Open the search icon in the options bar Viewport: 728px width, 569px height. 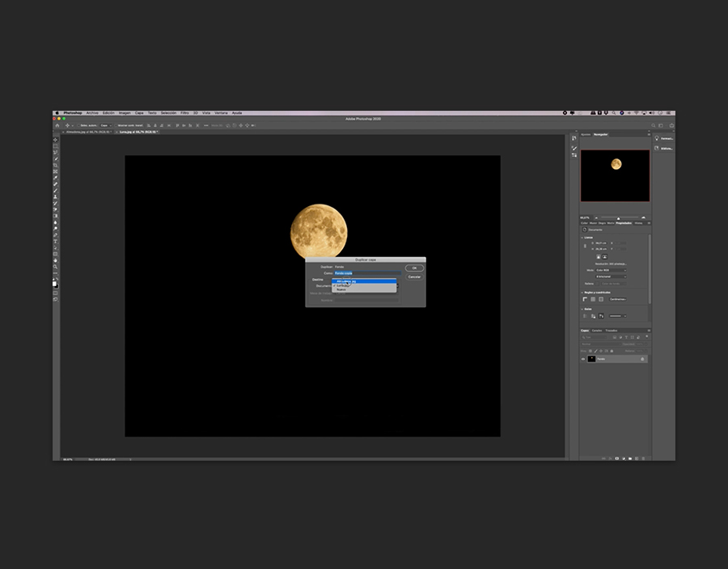tap(654, 125)
